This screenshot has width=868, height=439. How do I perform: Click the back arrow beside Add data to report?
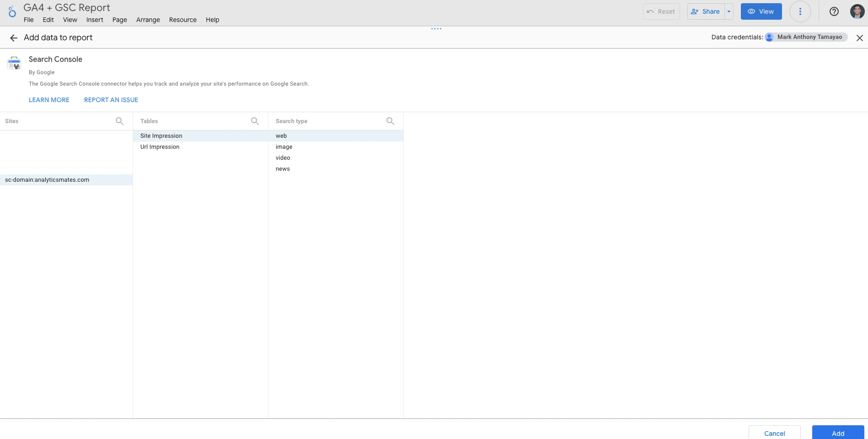pos(14,38)
